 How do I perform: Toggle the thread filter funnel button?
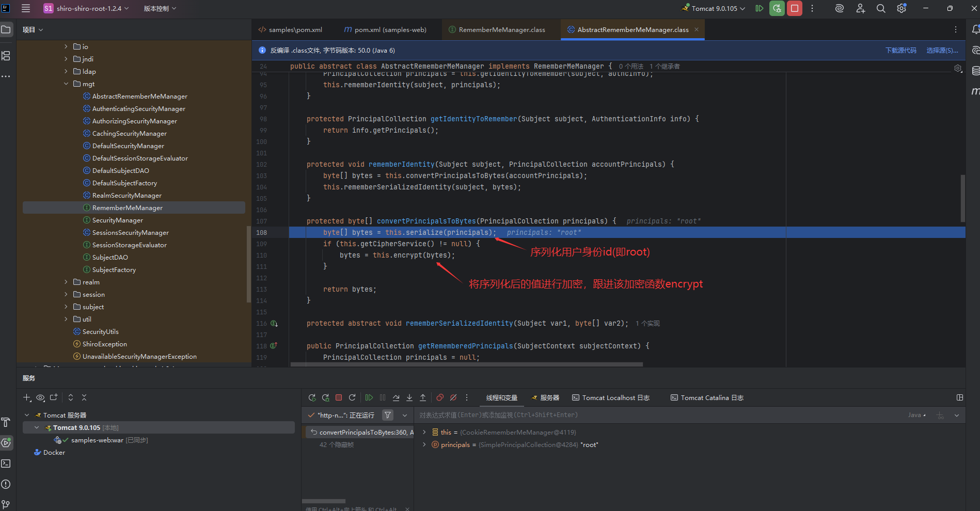coord(388,415)
